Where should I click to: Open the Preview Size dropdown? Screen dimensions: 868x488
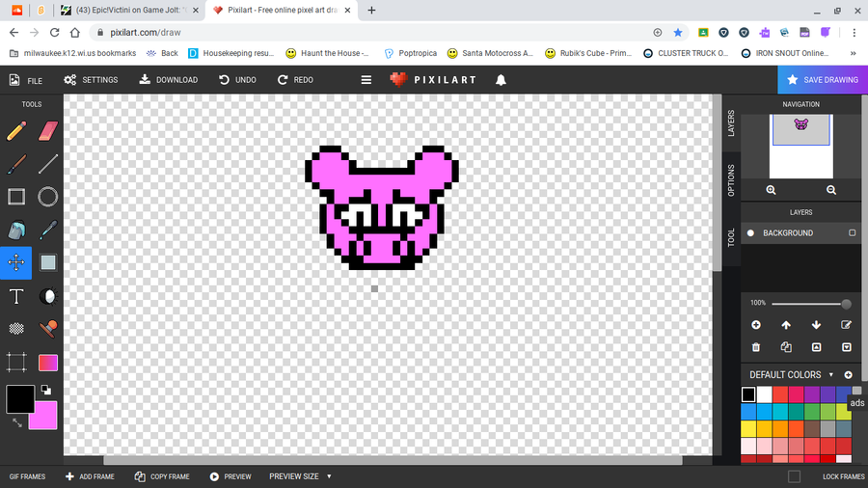tap(300, 476)
